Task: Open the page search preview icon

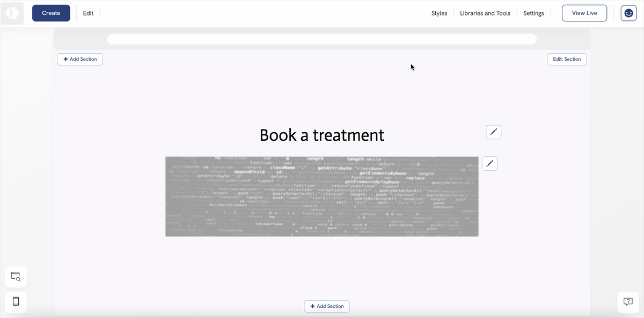Action: coord(16,277)
